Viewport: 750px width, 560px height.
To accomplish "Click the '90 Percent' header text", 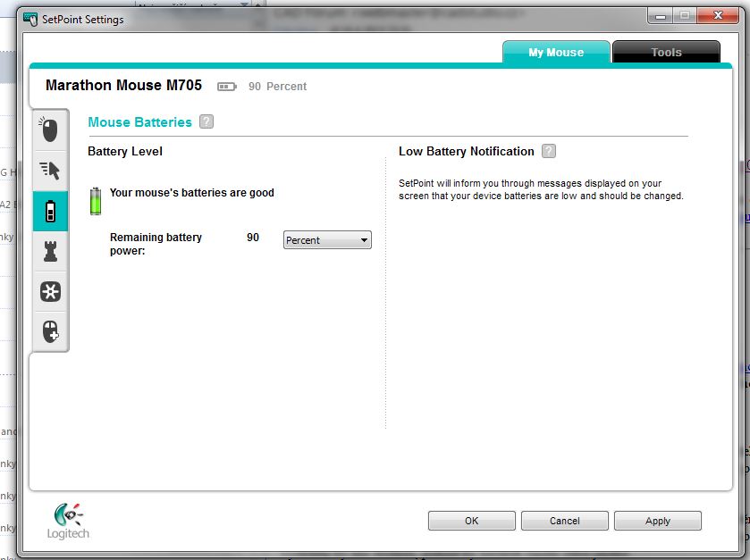I will pos(277,87).
